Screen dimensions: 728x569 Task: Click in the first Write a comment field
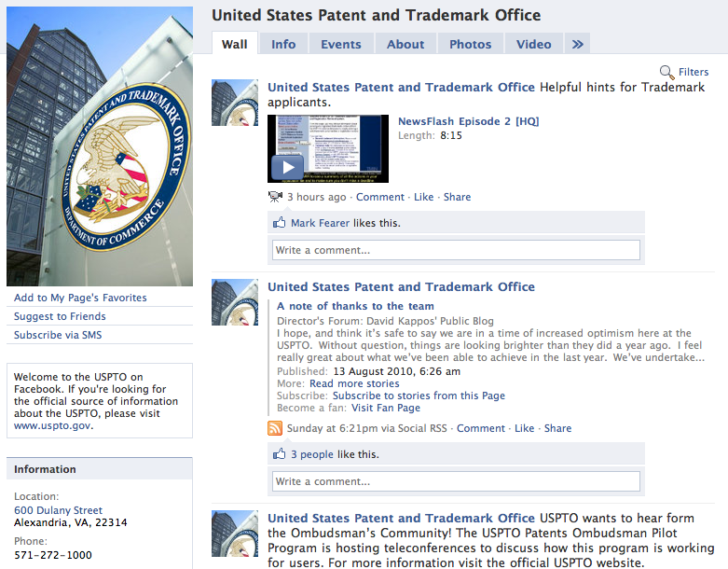tap(456, 250)
